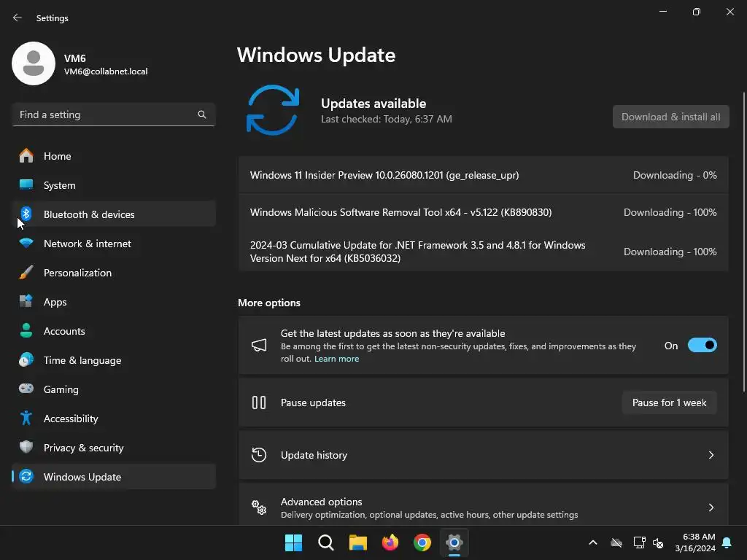Click the large blue update sync icon
Screen dimensions: 747x560
pyautogui.click(x=273, y=110)
